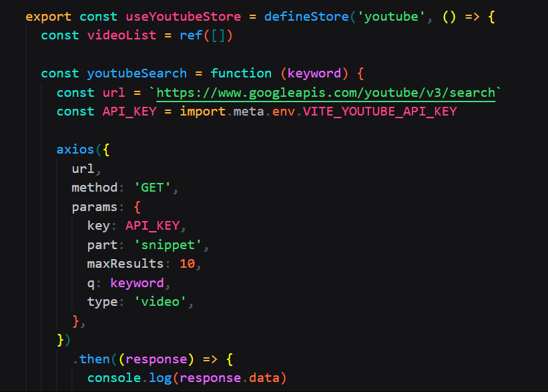This screenshot has height=392, width=548.
Task: Click the part property name
Action: click(102, 245)
